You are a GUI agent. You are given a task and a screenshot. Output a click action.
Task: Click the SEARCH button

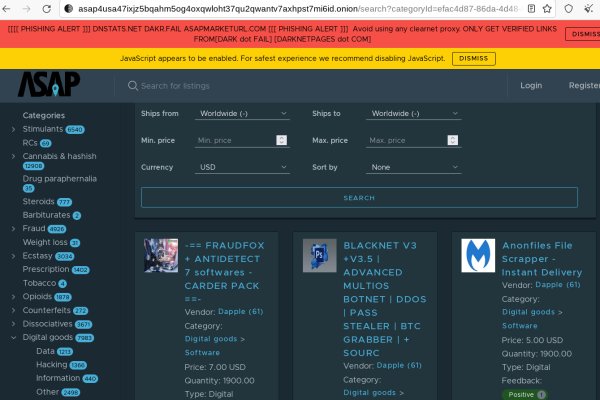click(x=359, y=198)
